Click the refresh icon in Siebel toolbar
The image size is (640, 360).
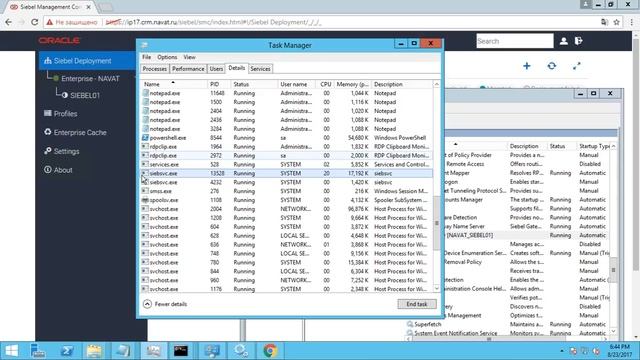551,66
